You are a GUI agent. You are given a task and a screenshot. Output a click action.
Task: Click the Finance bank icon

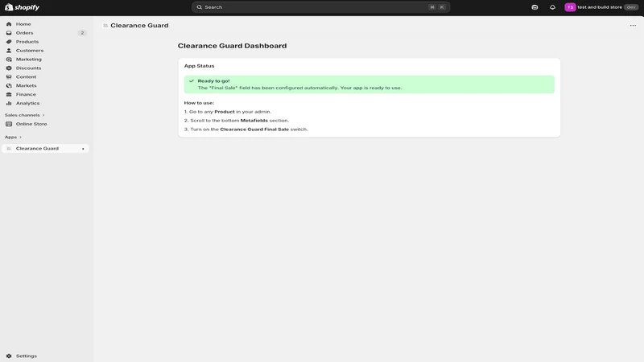[9, 94]
